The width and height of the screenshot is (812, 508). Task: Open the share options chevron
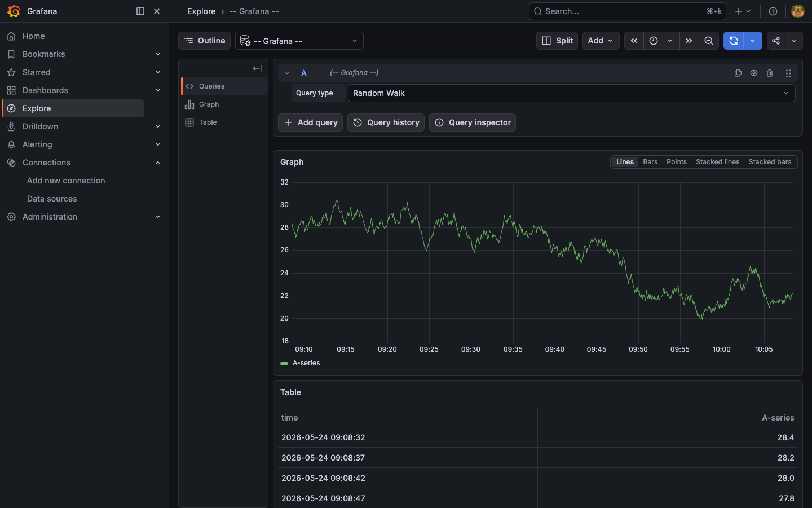click(x=794, y=41)
